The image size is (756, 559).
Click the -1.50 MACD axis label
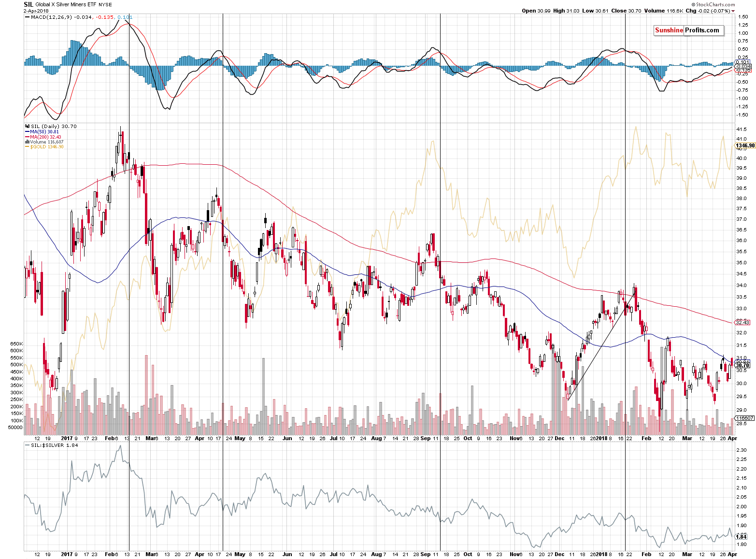[x=742, y=115]
